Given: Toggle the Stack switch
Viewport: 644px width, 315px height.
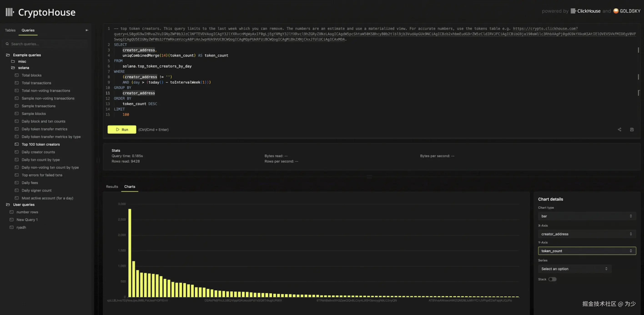Looking at the screenshot, I should click(x=552, y=279).
